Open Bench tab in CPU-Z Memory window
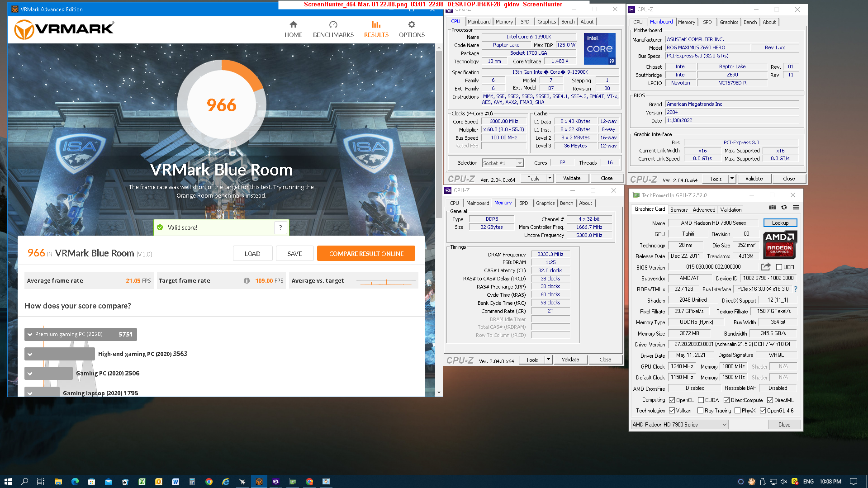The image size is (868, 488). point(566,203)
